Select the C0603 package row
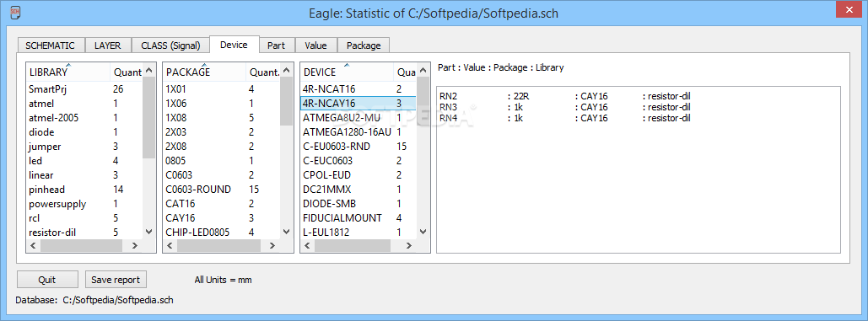This screenshot has width=868, height=321. pos(221,175)
